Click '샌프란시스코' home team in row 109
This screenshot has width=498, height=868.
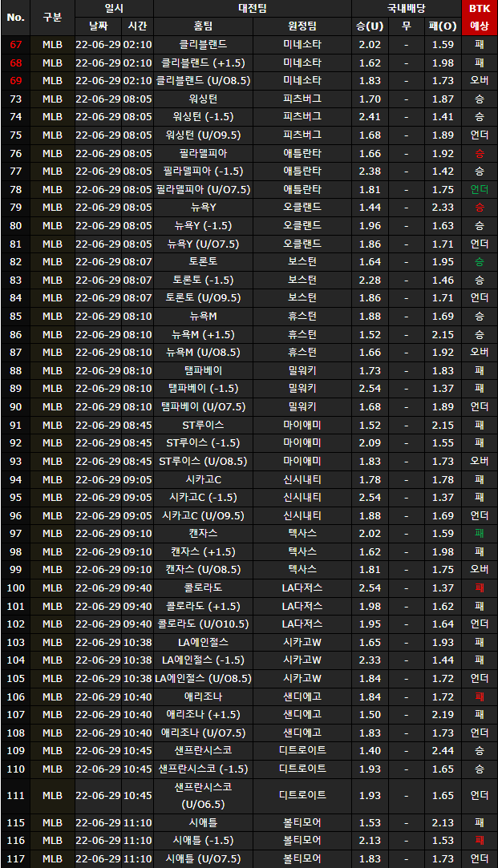[204, 751]
